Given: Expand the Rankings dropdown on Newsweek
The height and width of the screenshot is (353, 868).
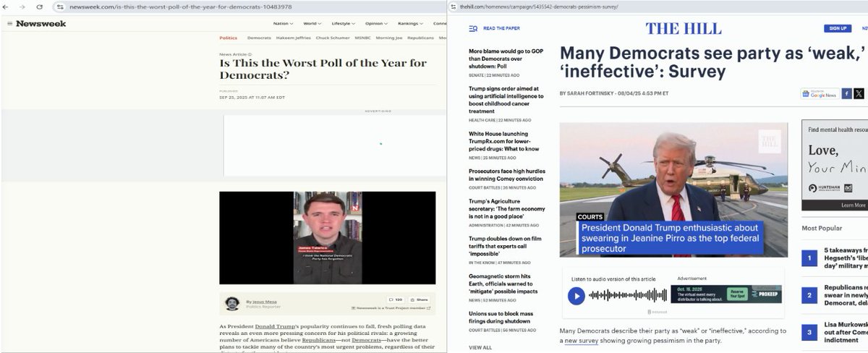Looking at the screenshot, I should click(410, 24).
